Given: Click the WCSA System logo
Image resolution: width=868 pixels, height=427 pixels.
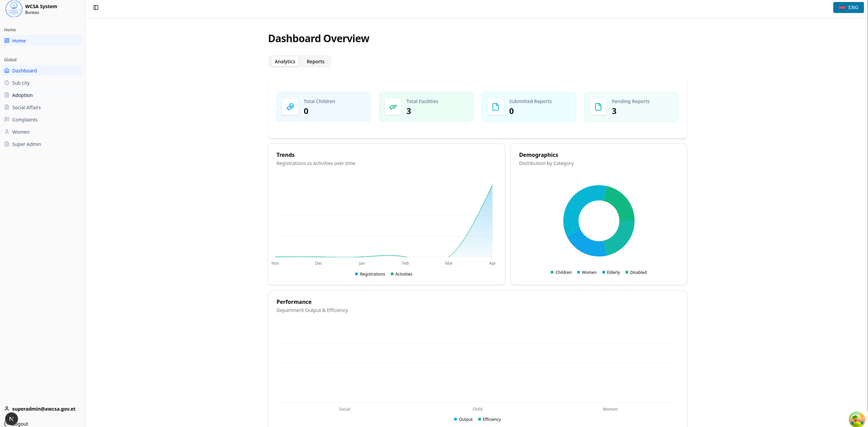Looking at the screenshot, I should 14,9.
